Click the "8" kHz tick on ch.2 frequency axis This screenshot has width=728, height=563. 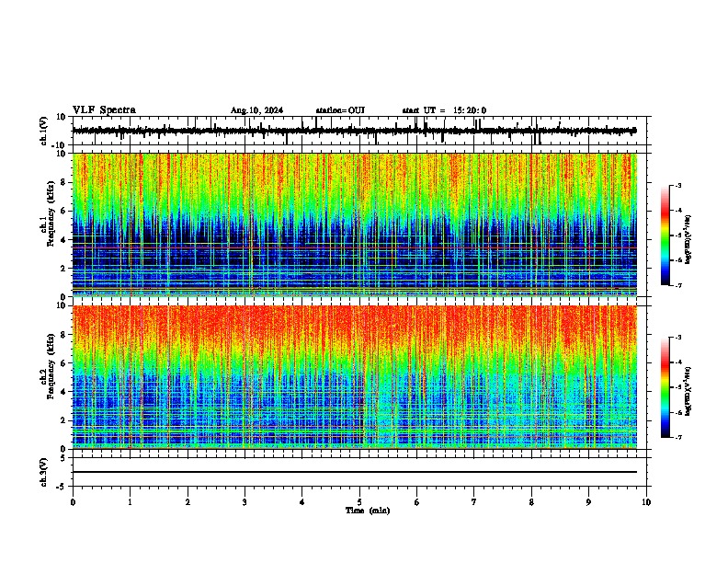pyautogui.click(x=64, y=335)
